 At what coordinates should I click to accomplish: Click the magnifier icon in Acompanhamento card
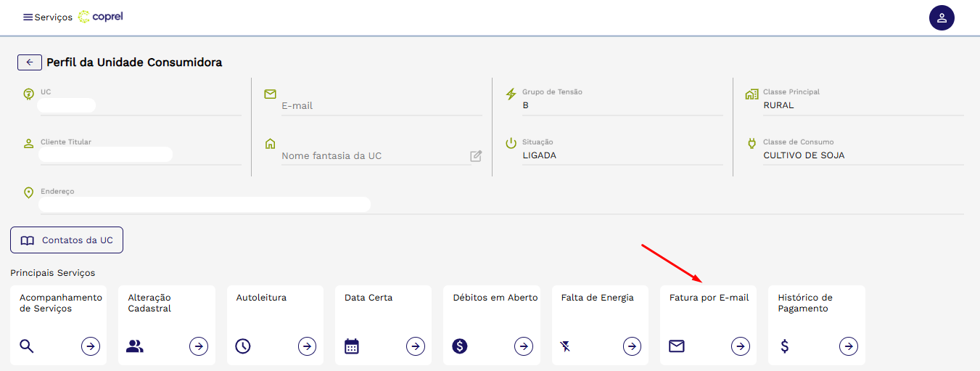pos(27,346)
